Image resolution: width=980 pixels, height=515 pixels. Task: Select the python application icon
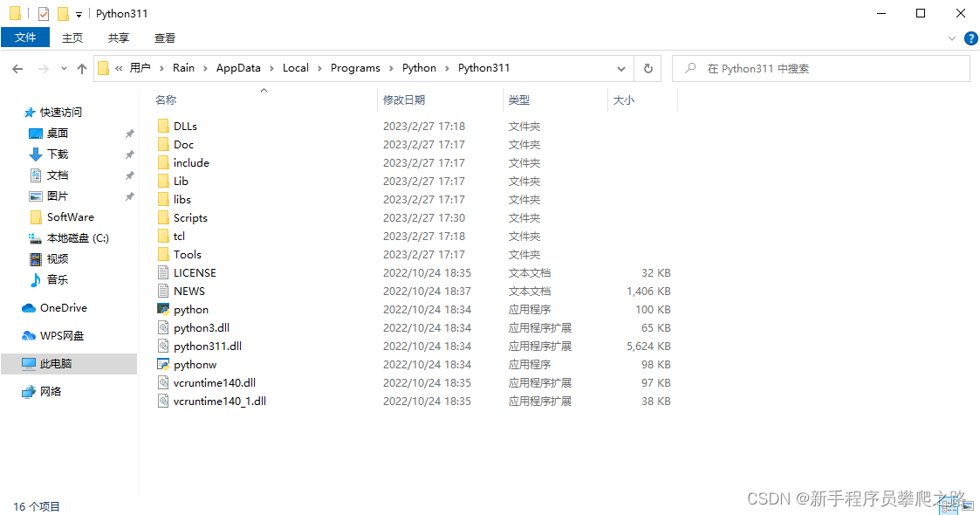(163, 309)
